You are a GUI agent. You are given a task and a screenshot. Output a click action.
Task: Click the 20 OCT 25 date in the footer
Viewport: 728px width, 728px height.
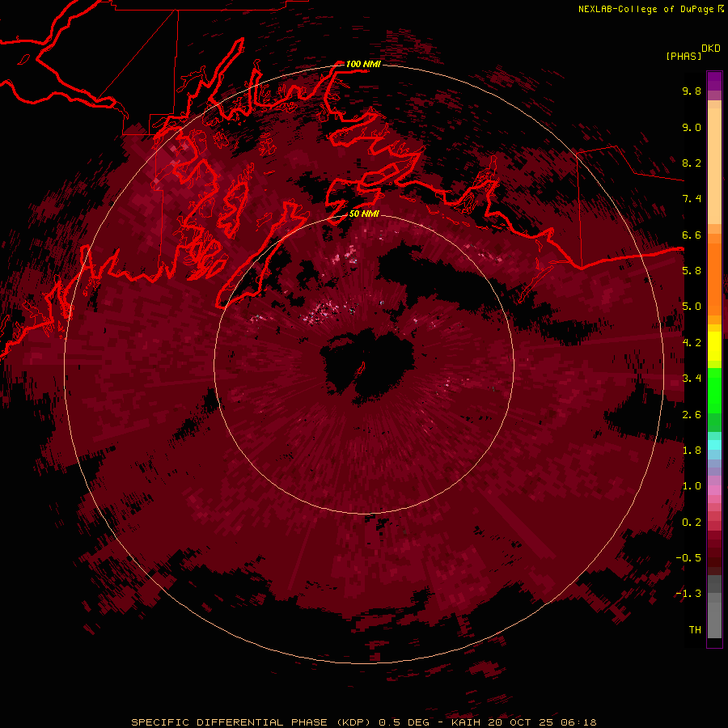[x=520, y=722]
